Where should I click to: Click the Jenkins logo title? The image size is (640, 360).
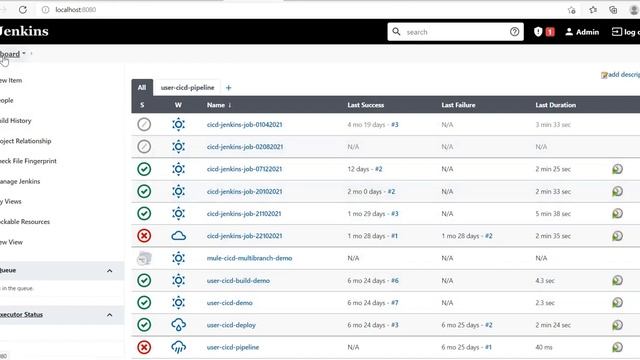coord(24,31)
